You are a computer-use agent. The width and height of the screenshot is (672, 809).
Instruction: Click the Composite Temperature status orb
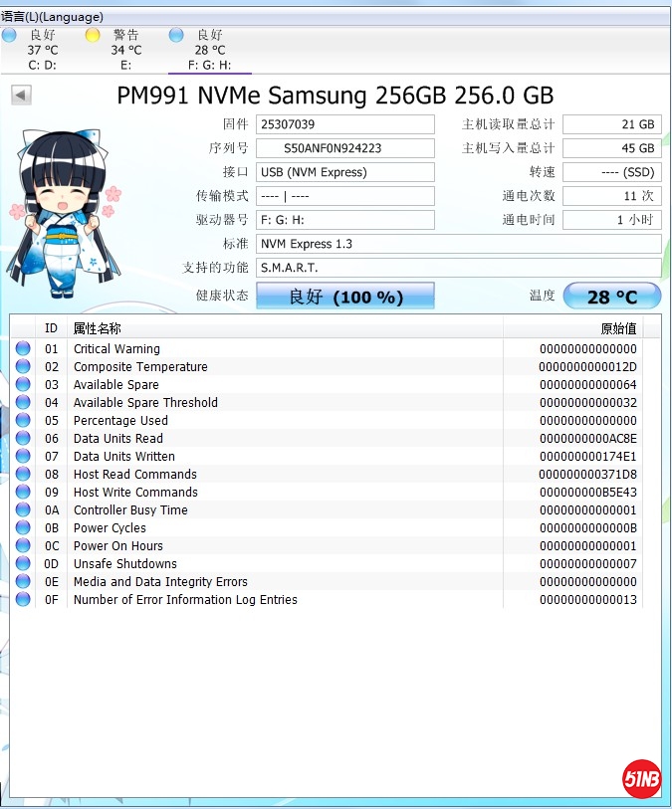tap(23, 367)
